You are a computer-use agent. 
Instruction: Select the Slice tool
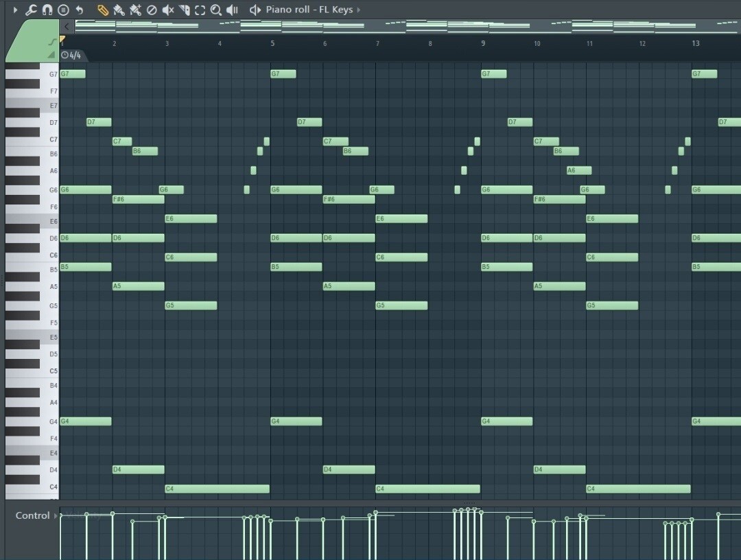[184, 10]
